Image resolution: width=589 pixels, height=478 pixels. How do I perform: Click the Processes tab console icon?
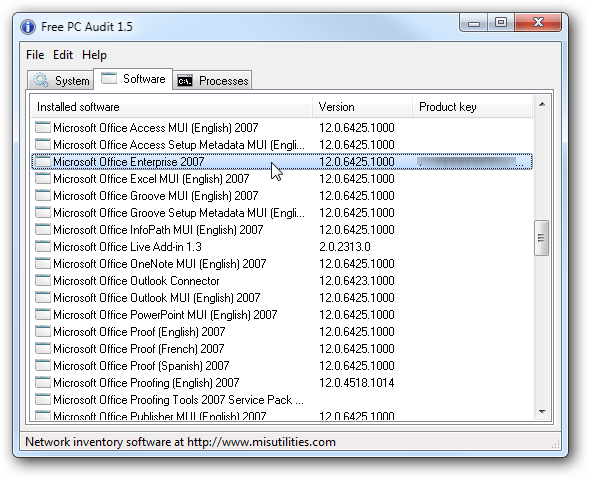[185, 81]
